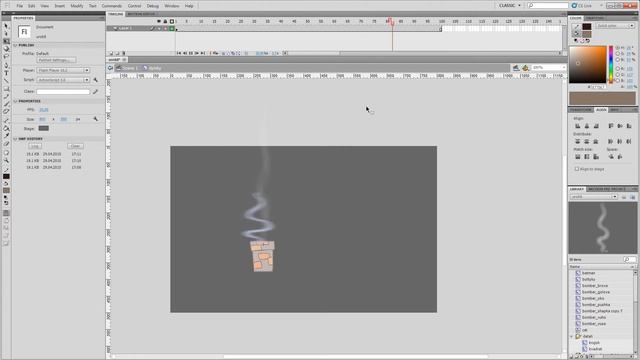Open the Classic workspace switcher
Image resolution: width=640 pixels, height=360 pixels.
click(509, 6)
